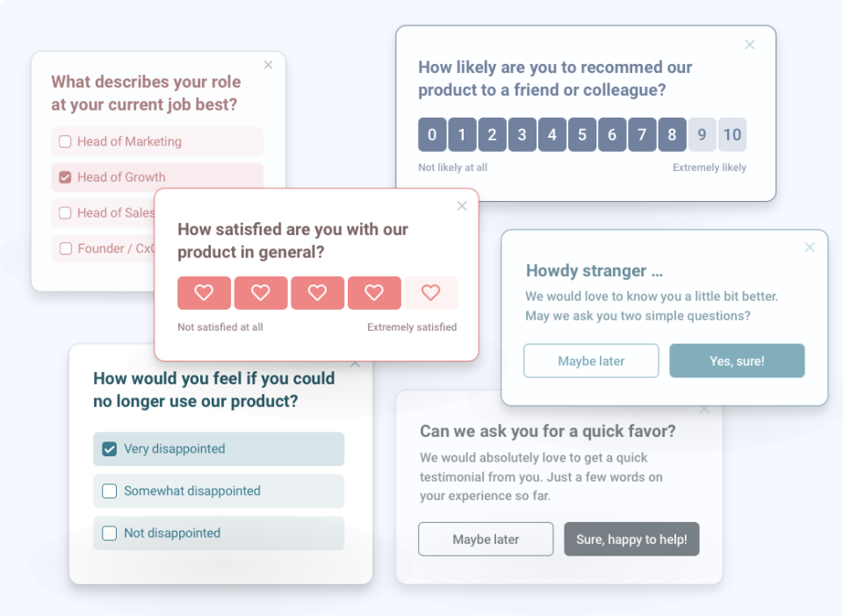
Task: Select rating 5 on the NPS scale
Action: 582,134
